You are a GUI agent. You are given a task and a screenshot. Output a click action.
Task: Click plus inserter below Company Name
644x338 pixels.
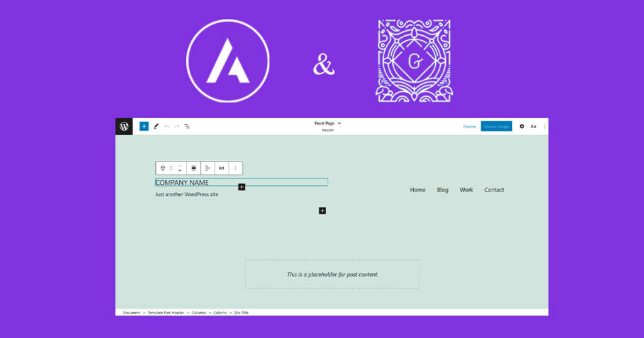click(242, 187)
